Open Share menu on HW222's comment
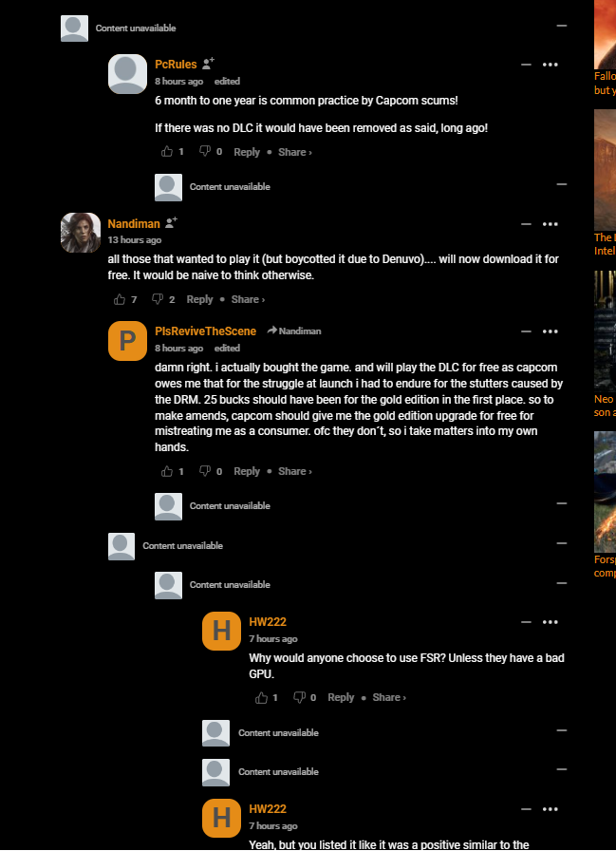 tap(389, 697)
